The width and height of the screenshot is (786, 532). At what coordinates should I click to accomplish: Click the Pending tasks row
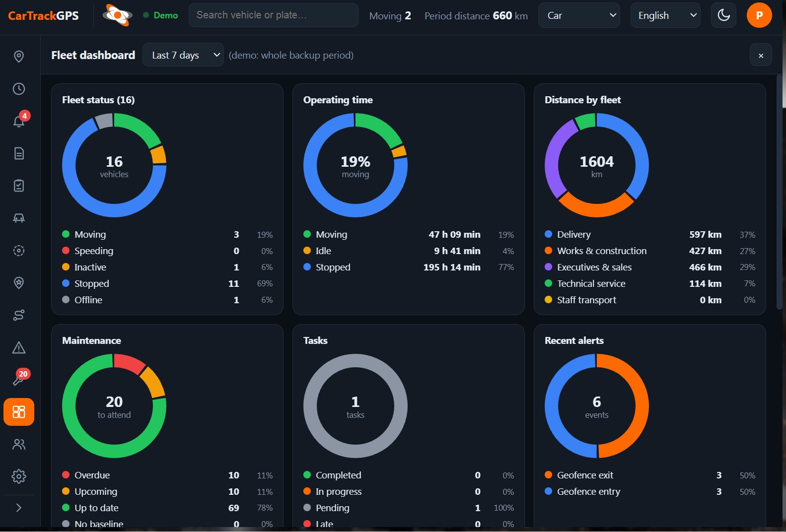(x=409, y=508)
